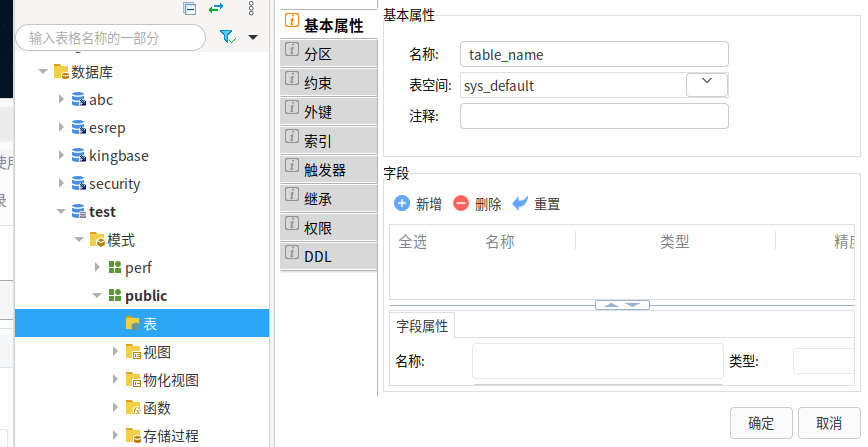Click the link-with-editor arrows icon

point(216,9)
